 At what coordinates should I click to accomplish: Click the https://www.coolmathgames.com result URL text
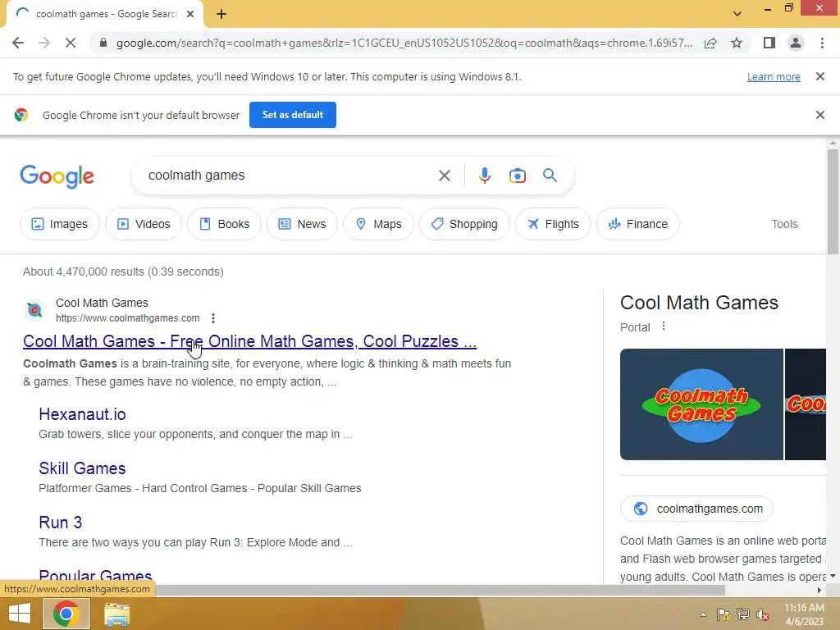[x=127, y=318]
